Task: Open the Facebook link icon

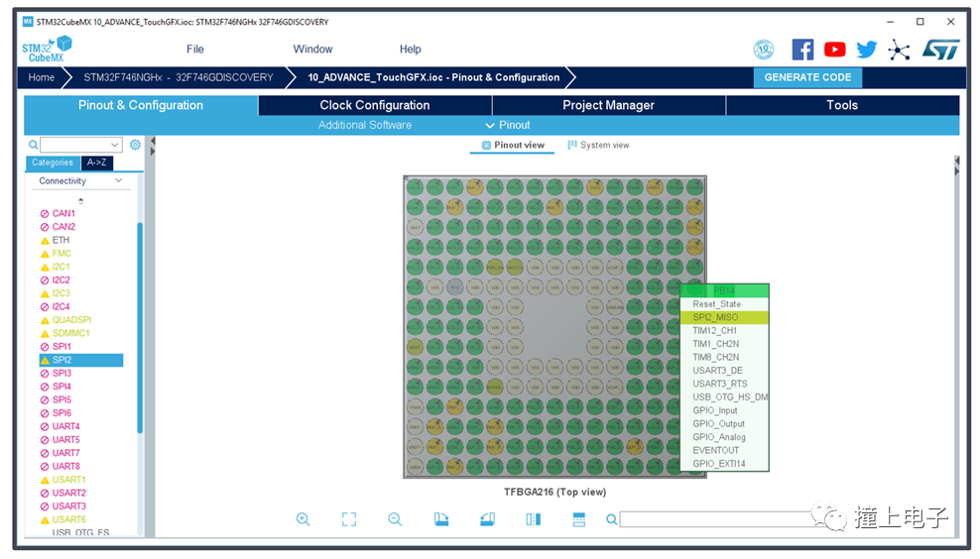Action: click(803, 50)
